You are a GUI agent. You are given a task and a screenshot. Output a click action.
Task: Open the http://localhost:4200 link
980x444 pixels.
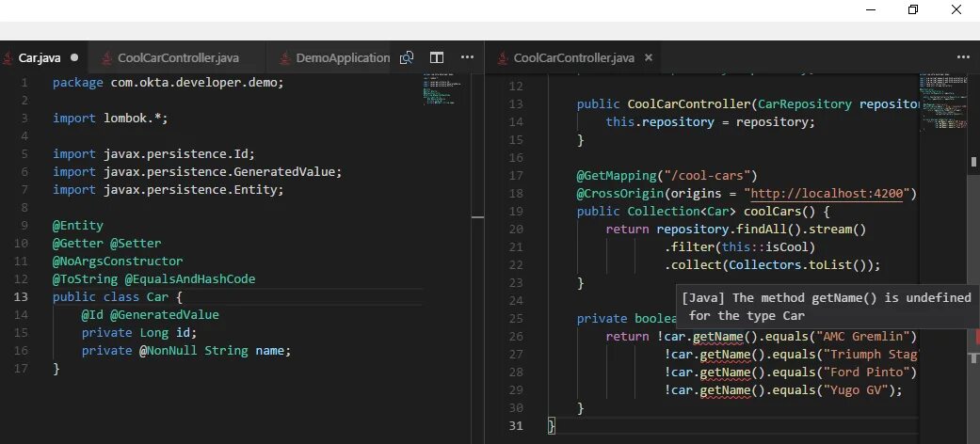827,194
